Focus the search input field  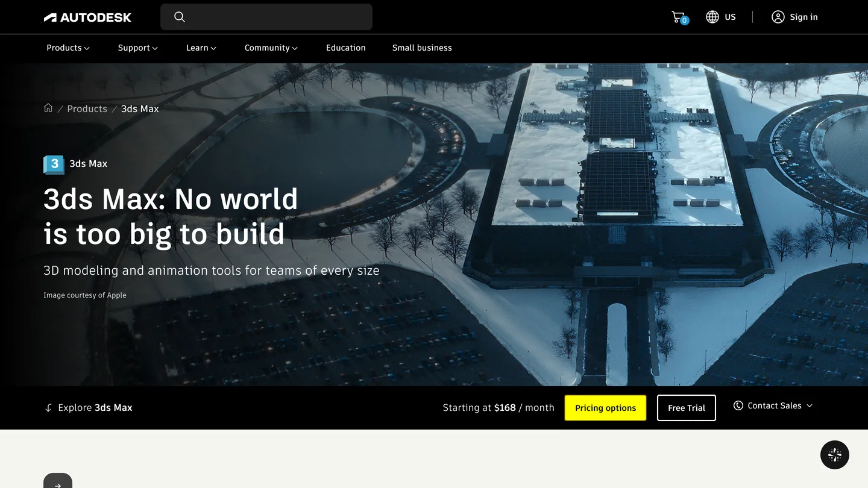pos(266,17)
